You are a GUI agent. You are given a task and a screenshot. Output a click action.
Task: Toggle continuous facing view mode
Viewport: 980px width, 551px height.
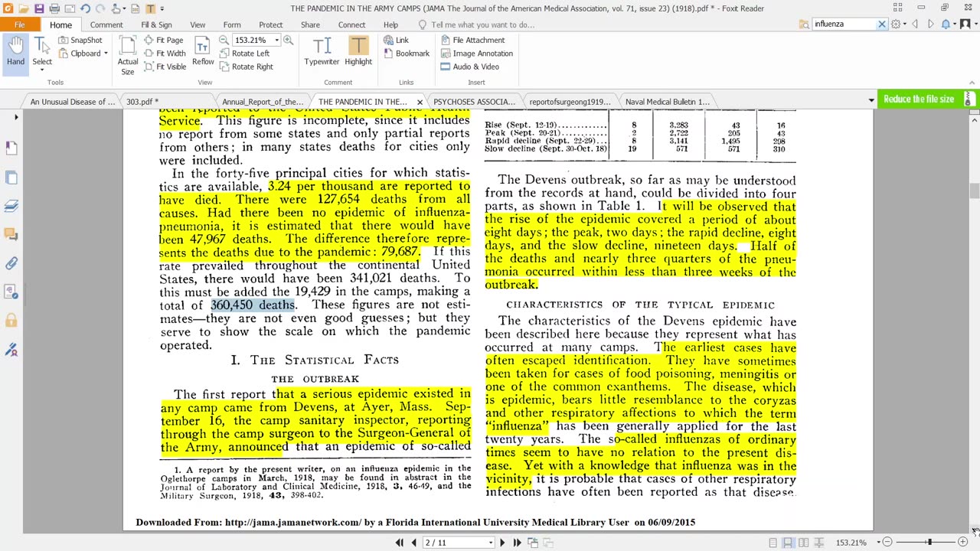click(x=818, y=543)
